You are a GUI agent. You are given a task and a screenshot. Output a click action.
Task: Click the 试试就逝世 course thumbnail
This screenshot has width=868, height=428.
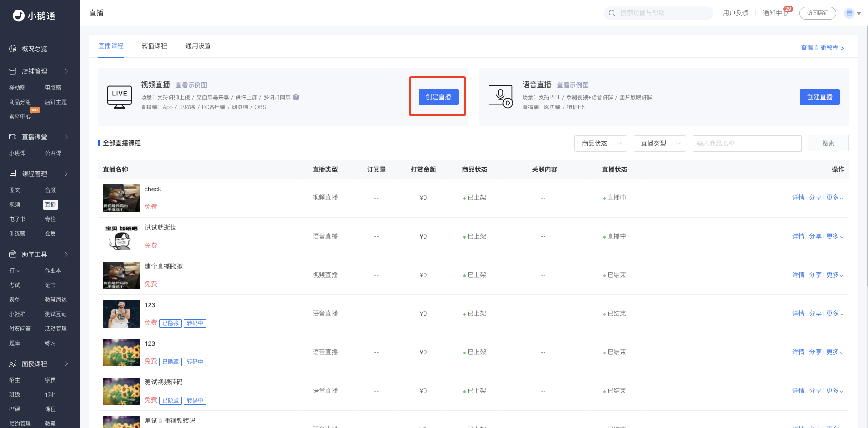pyautogui.click(x=121, y=237)
